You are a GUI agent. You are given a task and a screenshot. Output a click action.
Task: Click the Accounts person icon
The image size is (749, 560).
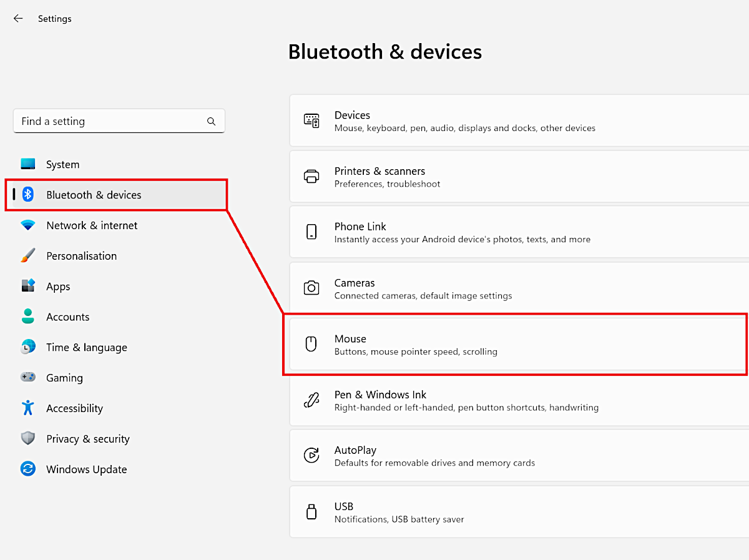tap(28, 317)
